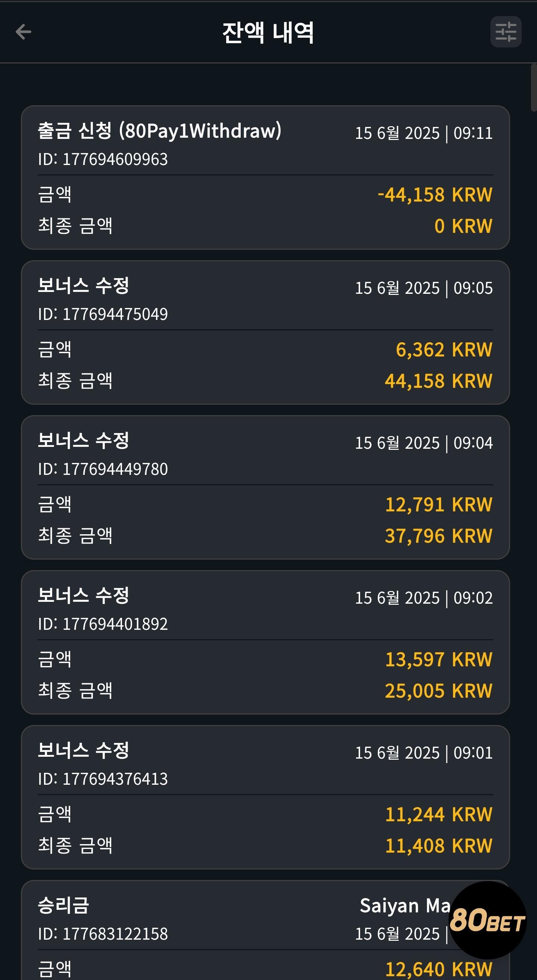The height and width of the screenshot is (980, 537).
Task: Click the 6,362 KRW bonus amount
Action: (444, 349)
